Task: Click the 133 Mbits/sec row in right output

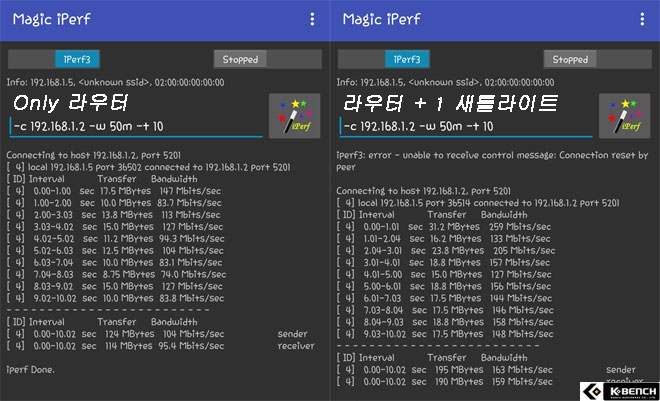Action: click(x=444, y=239)
